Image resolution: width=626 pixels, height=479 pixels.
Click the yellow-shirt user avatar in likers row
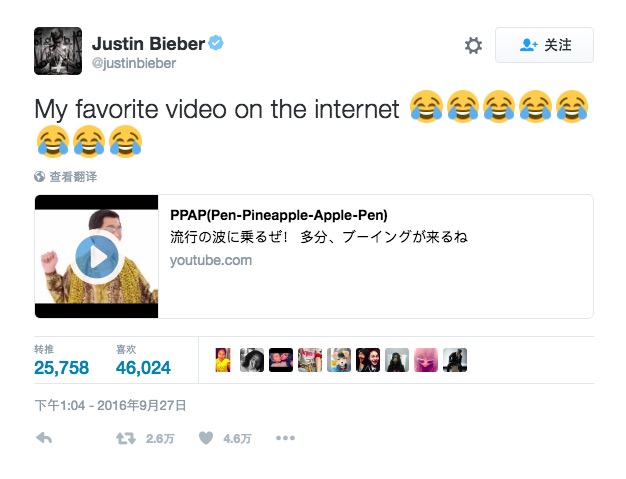(x=223, y=360)
